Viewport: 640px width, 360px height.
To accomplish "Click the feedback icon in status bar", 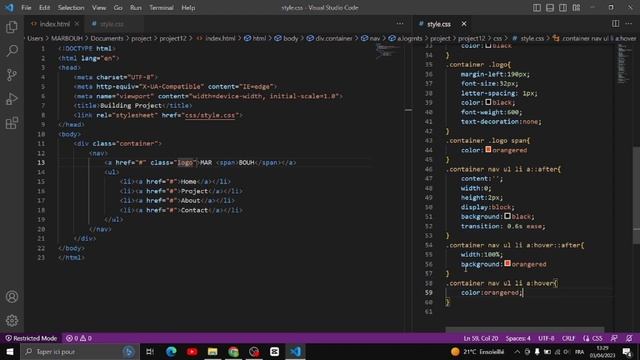I will pos(614,338).
